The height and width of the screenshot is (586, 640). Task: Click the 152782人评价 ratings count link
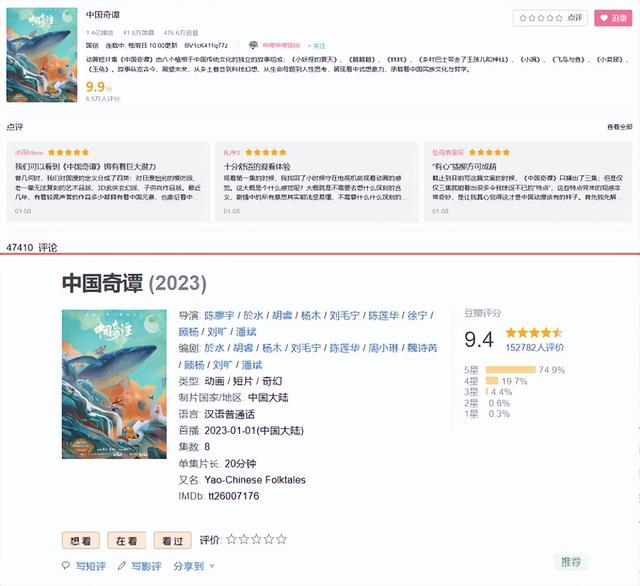tap(535, 347)
